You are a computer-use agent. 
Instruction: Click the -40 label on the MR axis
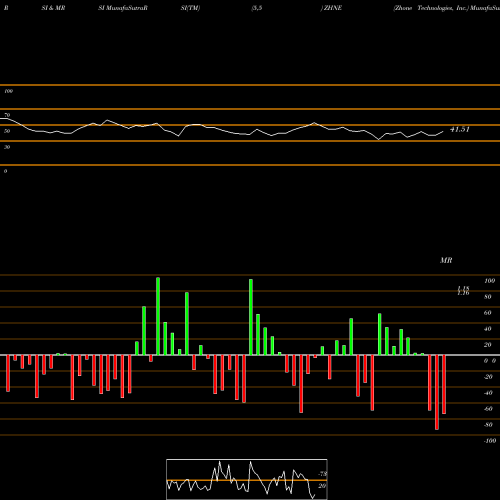click(x=488, y=393)
